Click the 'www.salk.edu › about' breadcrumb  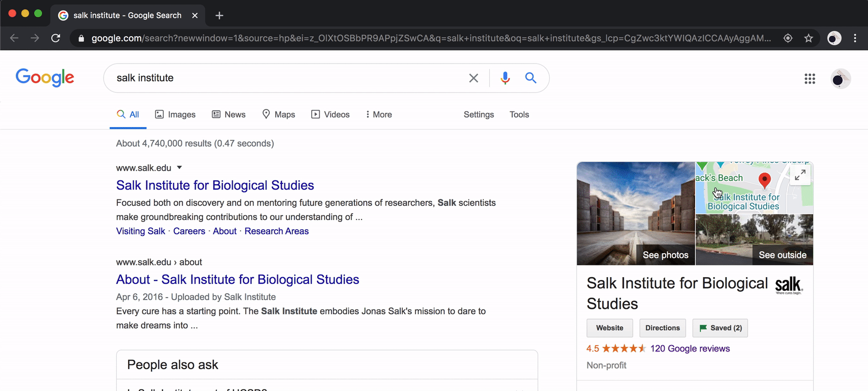click(x=159, y=262)
